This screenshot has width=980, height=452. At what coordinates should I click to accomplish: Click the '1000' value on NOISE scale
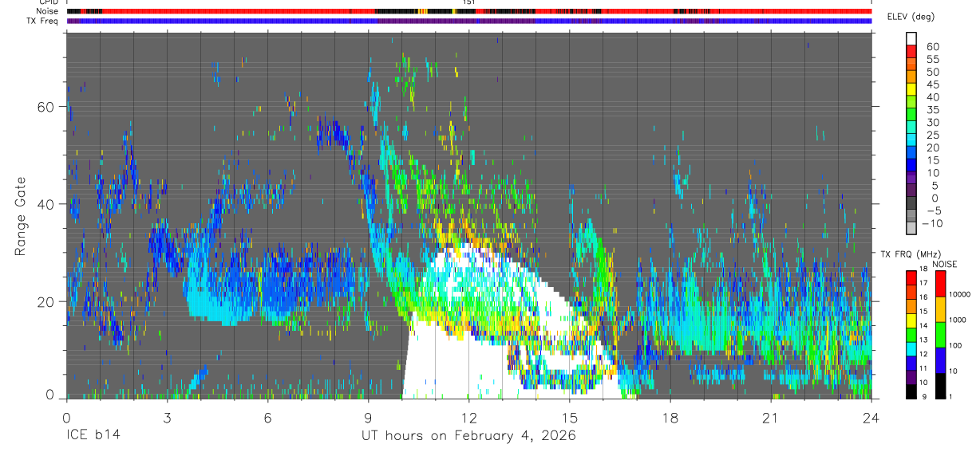pos(958,320)
